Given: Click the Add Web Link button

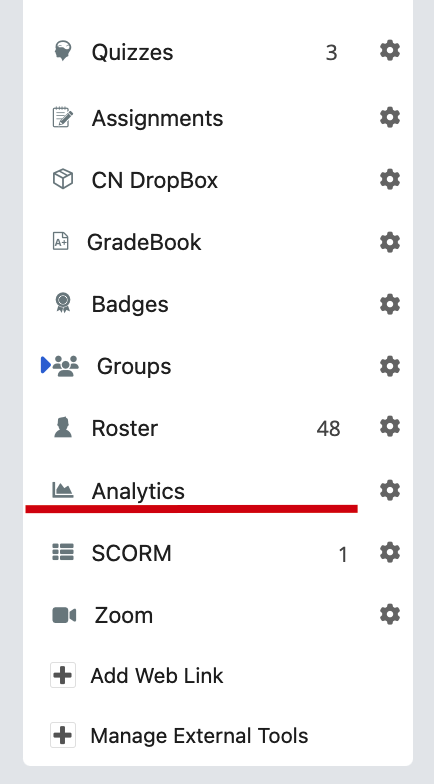Looking at the screenshot, I should click(x=137, y=676).
